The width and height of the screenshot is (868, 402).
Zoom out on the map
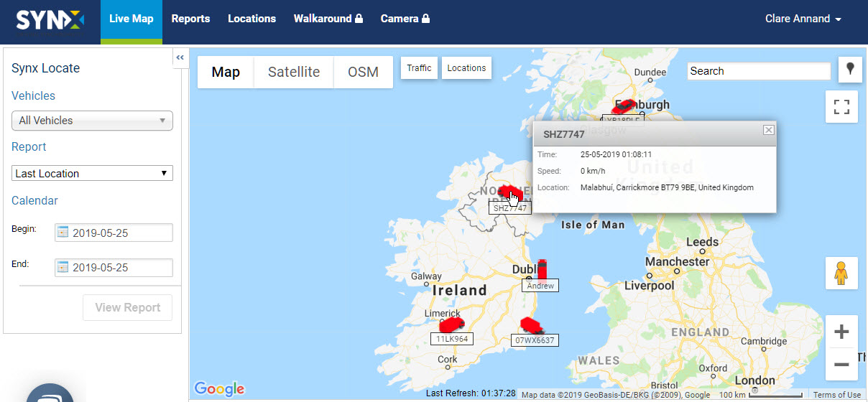841,365
